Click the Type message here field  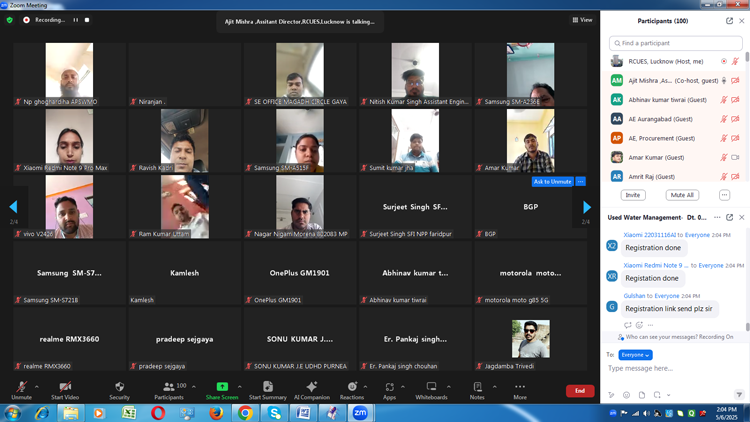(x=674, y=368)
